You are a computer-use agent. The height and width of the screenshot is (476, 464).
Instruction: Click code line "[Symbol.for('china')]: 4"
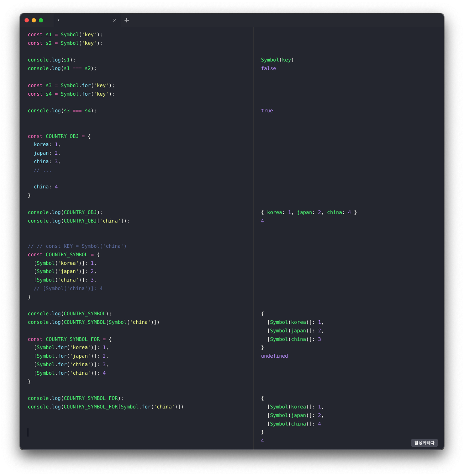[x=70, y=373]
